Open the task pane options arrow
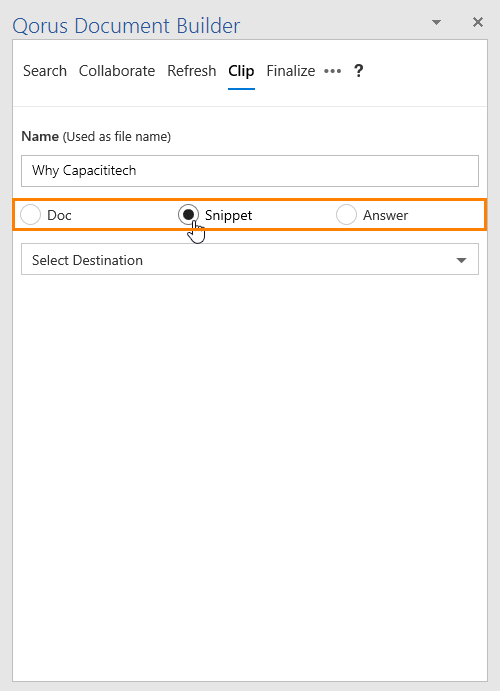 pyautogui.click(x=436, y=22)
